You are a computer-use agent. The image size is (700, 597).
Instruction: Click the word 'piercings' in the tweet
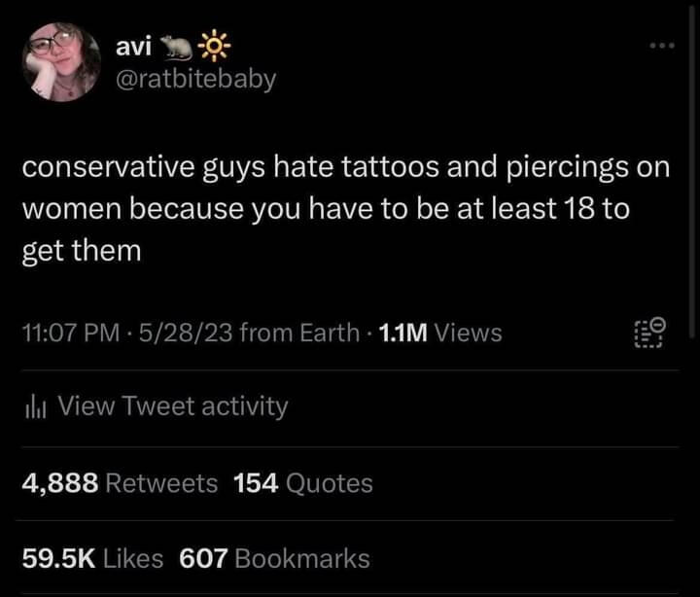tap(566, 167)
